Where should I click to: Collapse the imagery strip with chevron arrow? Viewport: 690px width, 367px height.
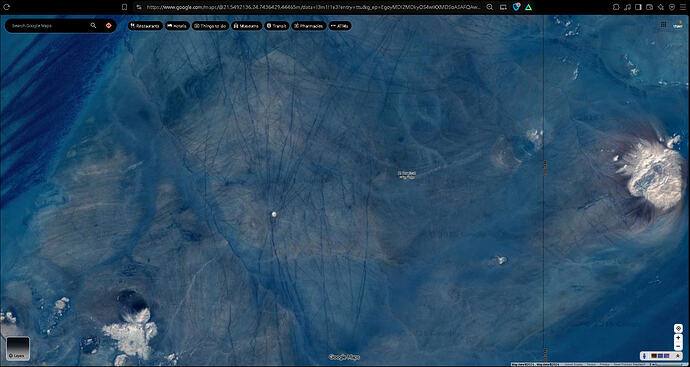click(x=678, y=355)
